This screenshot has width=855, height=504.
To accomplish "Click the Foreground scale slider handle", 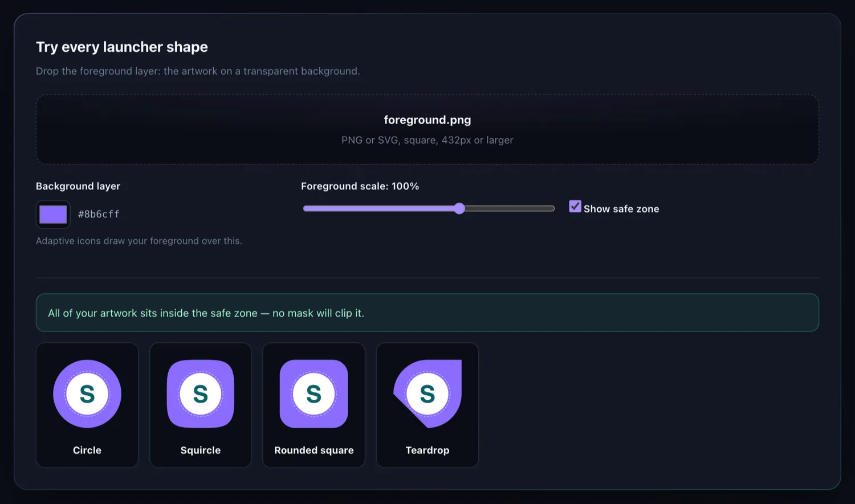I will coord(459,208).
